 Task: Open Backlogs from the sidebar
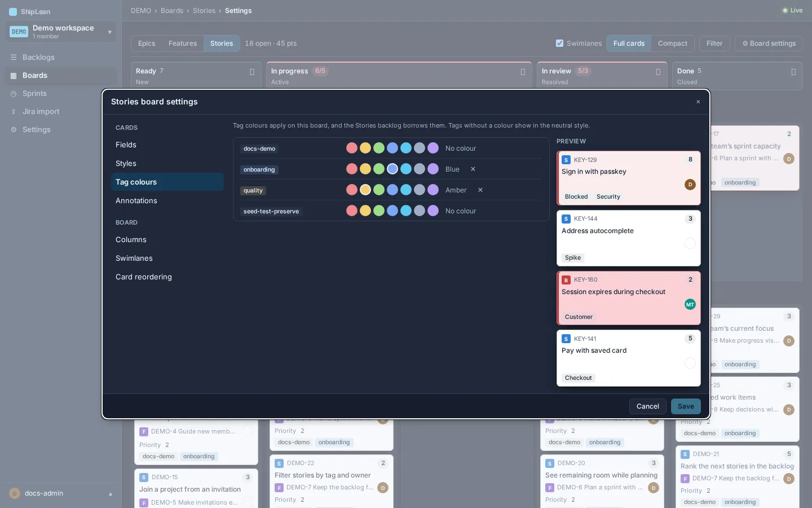tap(61, 58)
